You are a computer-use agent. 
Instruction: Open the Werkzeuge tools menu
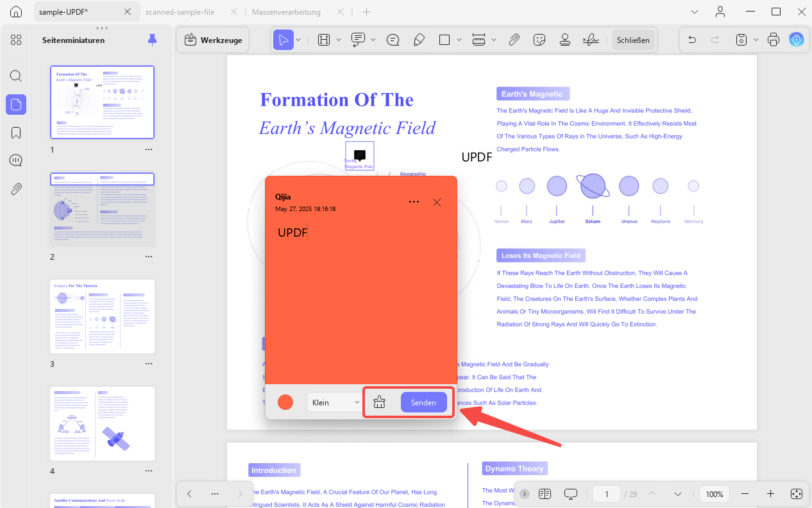pos(213,40)
